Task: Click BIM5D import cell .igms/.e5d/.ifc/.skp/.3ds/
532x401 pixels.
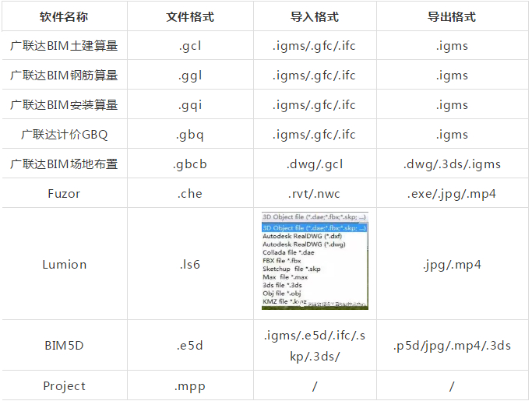Action: pos(315,346)
